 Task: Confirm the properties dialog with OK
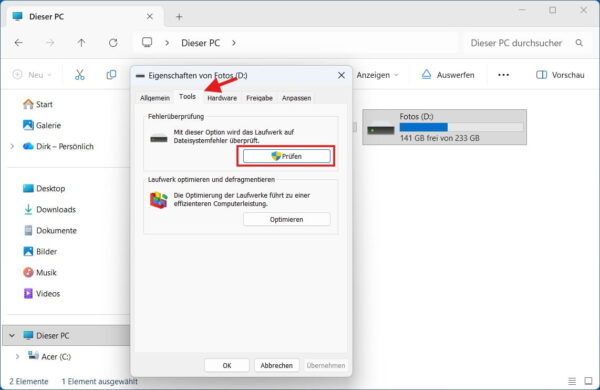[x=227, y=365]
